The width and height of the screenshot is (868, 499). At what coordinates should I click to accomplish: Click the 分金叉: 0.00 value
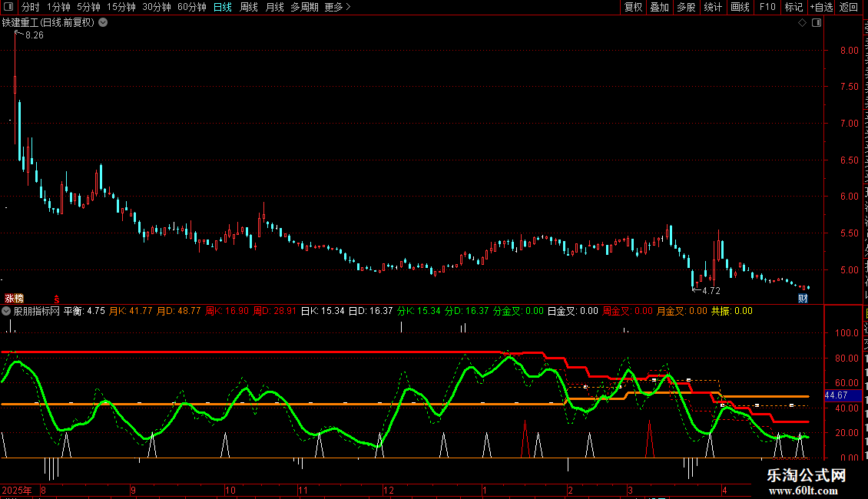click(518, 311)
